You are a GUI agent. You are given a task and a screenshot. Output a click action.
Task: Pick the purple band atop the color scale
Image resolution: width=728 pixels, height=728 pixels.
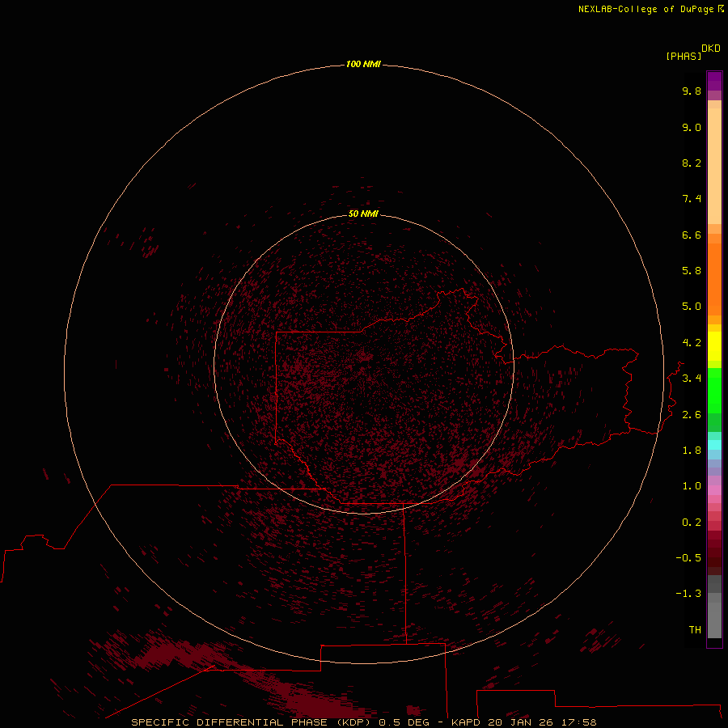[x=714, y=81]
